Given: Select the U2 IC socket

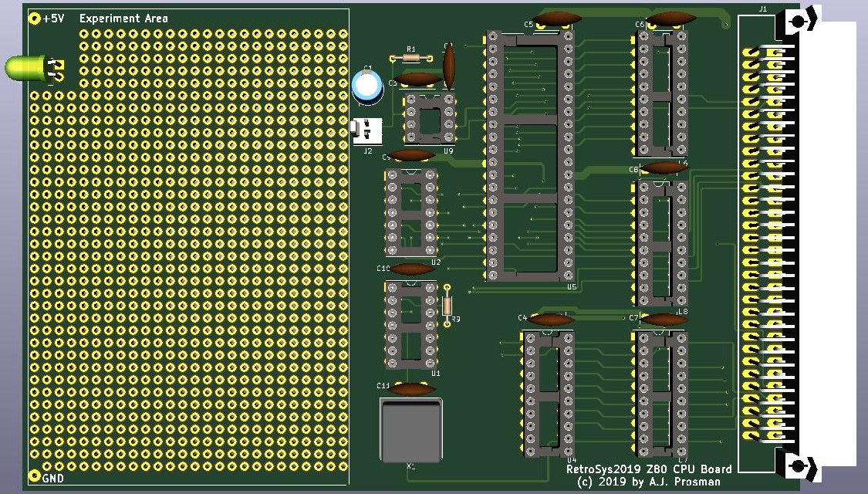Looking at the screenshot, I should (x=411, y=213).
